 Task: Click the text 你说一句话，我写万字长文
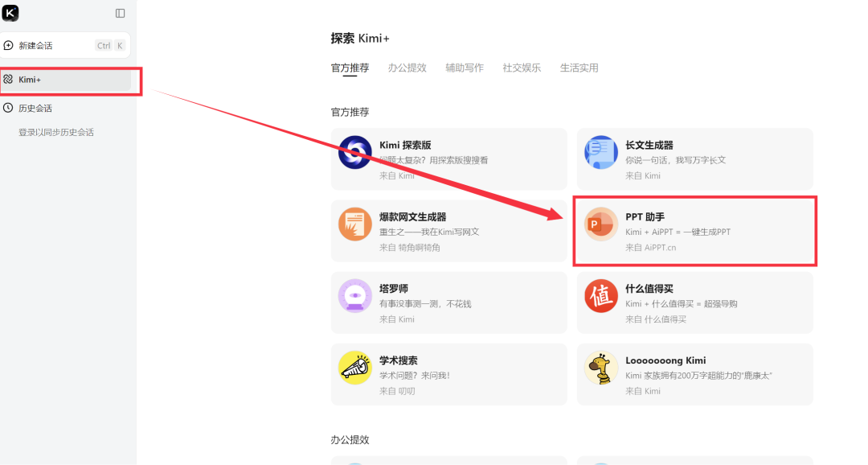point(675,160)
